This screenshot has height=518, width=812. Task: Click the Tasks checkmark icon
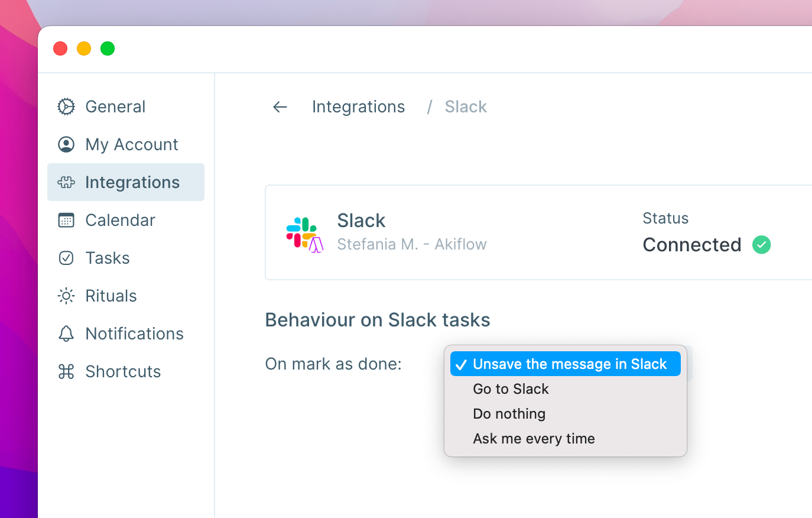point(66,258)
